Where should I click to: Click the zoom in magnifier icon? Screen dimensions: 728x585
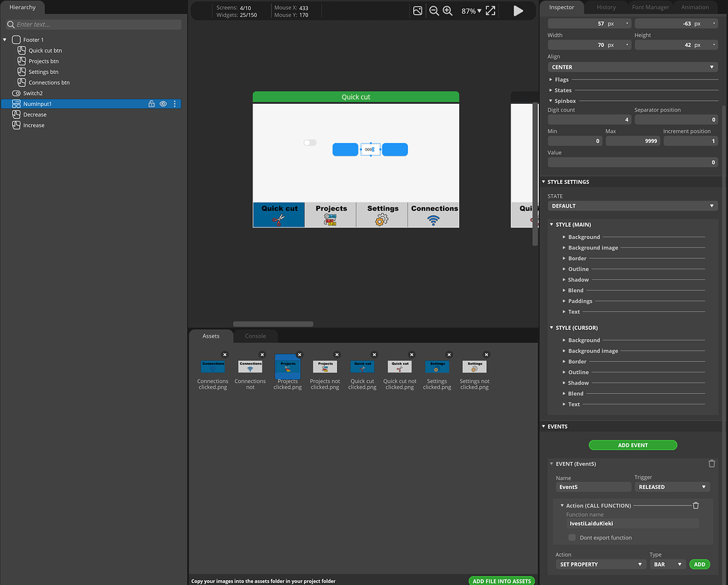tap(448, 11)
